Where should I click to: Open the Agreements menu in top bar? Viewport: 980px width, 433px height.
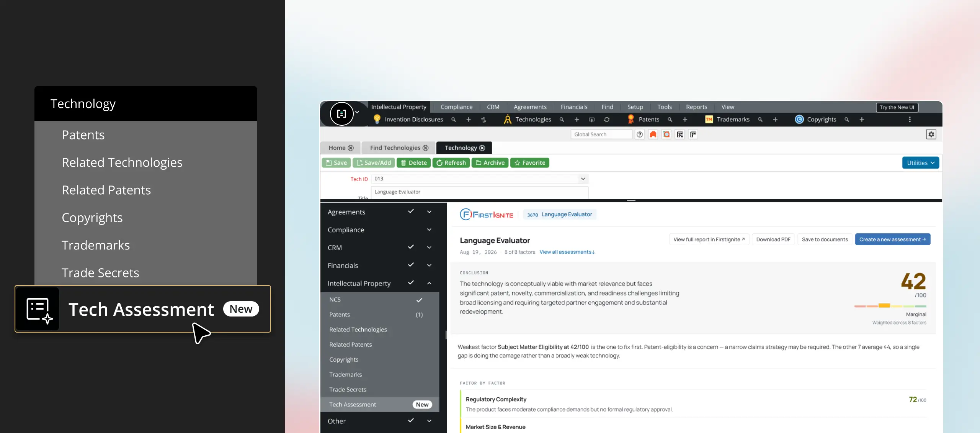coord(530,107)
